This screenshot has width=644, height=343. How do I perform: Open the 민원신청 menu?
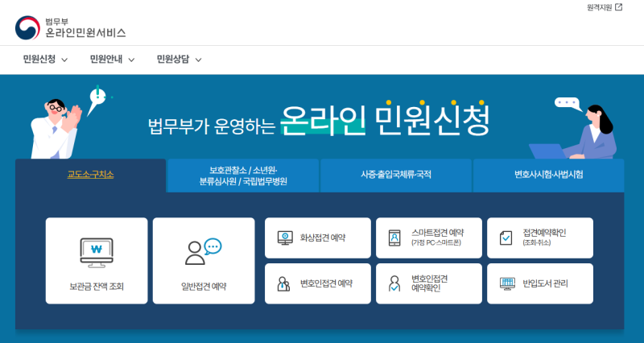[x=45, y=60]
